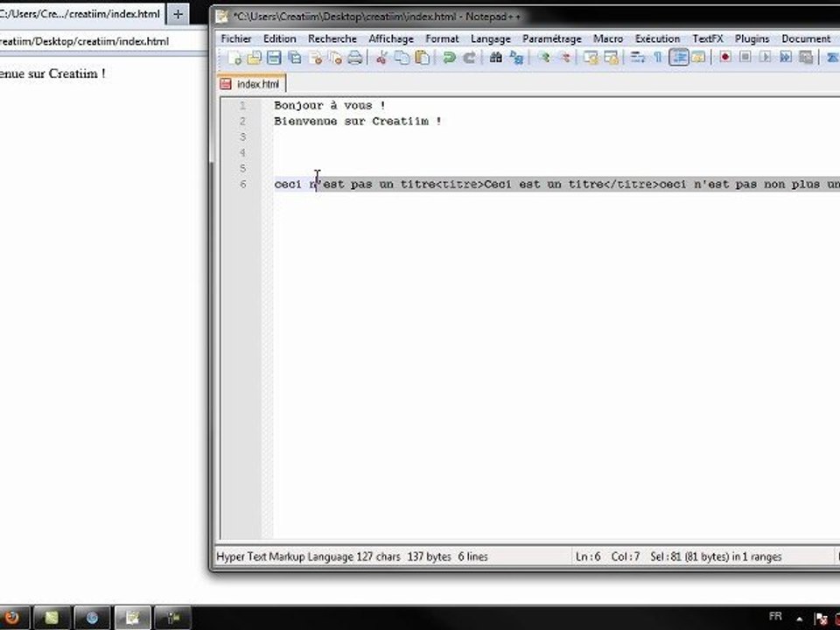
Task: Open the Document menu
Action: pos(806,38)
